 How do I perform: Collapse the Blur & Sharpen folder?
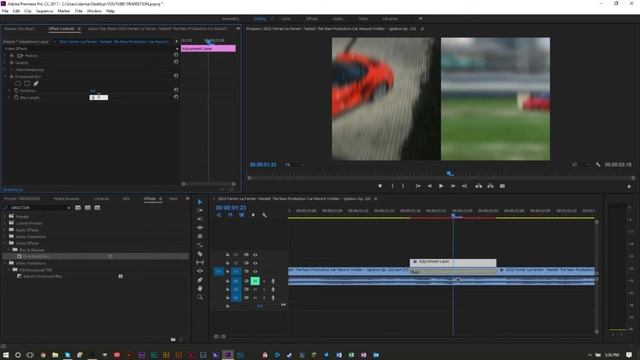point(9,249)
